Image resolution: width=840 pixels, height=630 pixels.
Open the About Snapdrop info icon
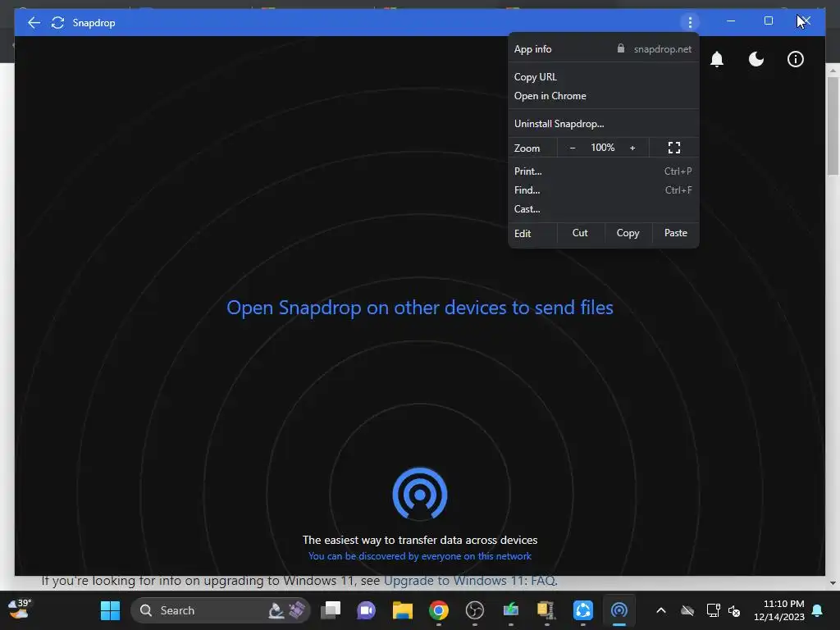796,59
